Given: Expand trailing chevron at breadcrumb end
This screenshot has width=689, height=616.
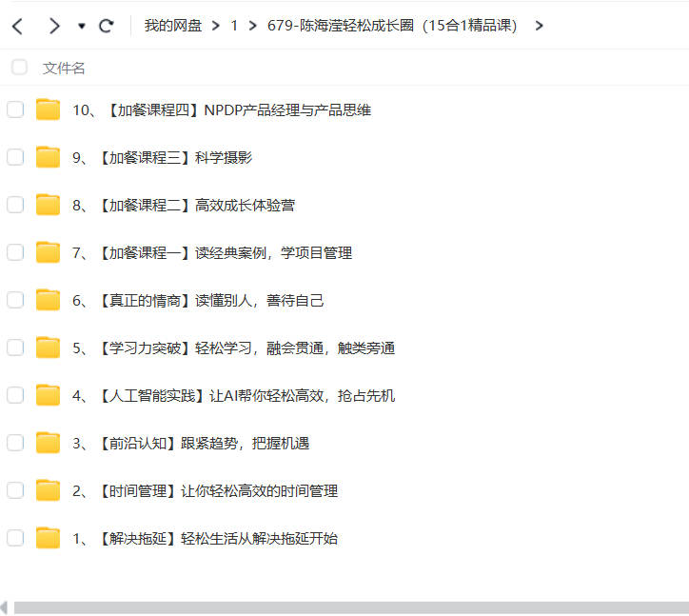Looking at the screenshot, I should (540, 26).
